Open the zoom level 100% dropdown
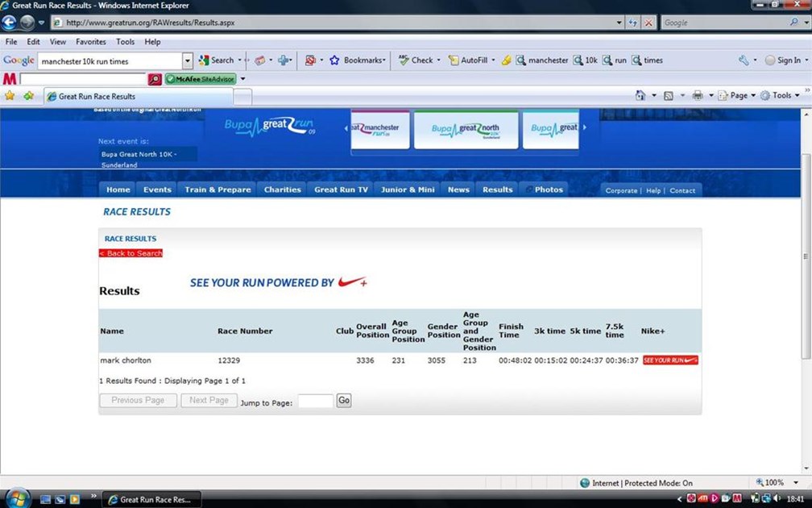The height and width of the screenshot is (508, 812). [x=796, y=483]
